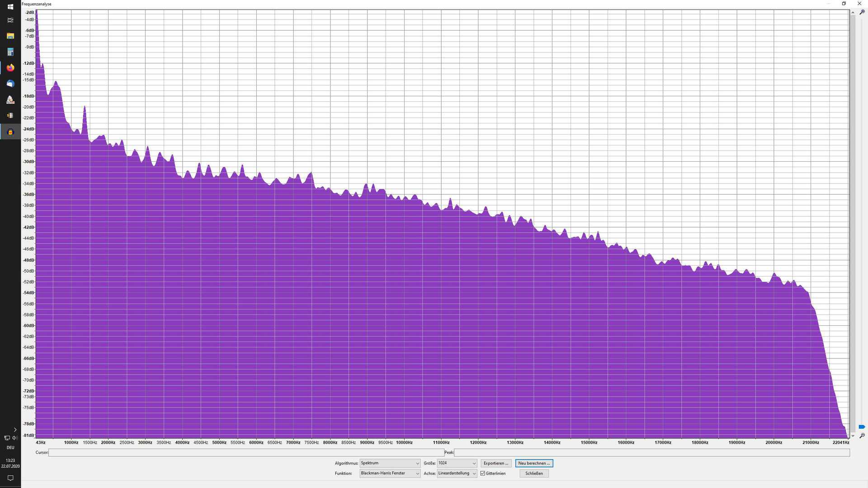Screen dimensions: 868x488
Task: Open Firefox from the taskbar
Action: pyautogui.click(x=10, y=68)
